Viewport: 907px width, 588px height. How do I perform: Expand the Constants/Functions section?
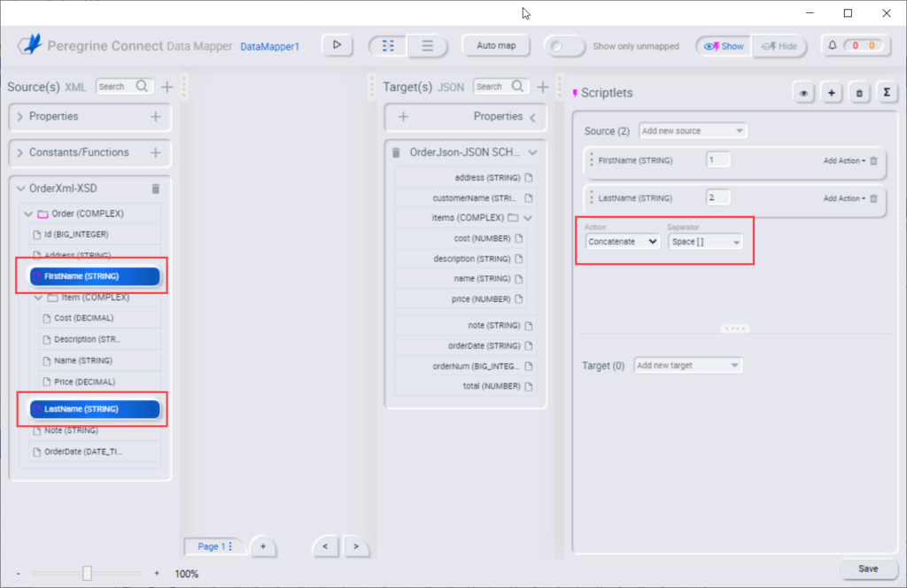(20, 152)
